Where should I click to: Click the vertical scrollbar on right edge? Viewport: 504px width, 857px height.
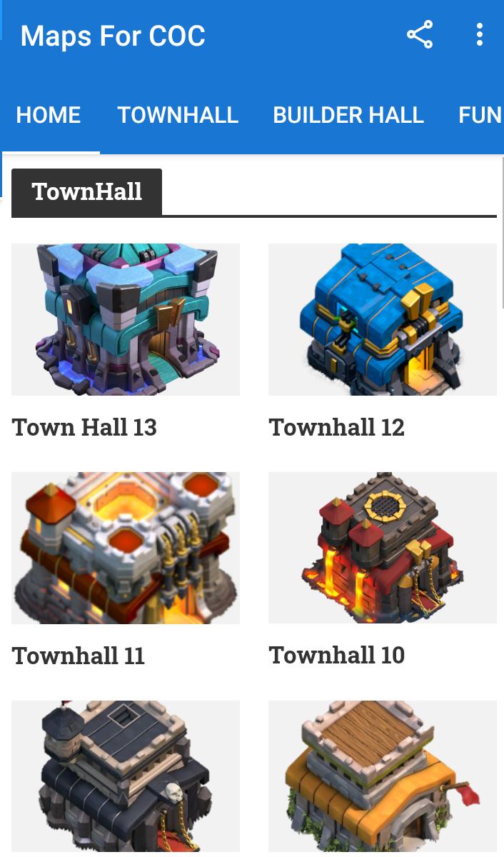503,233
